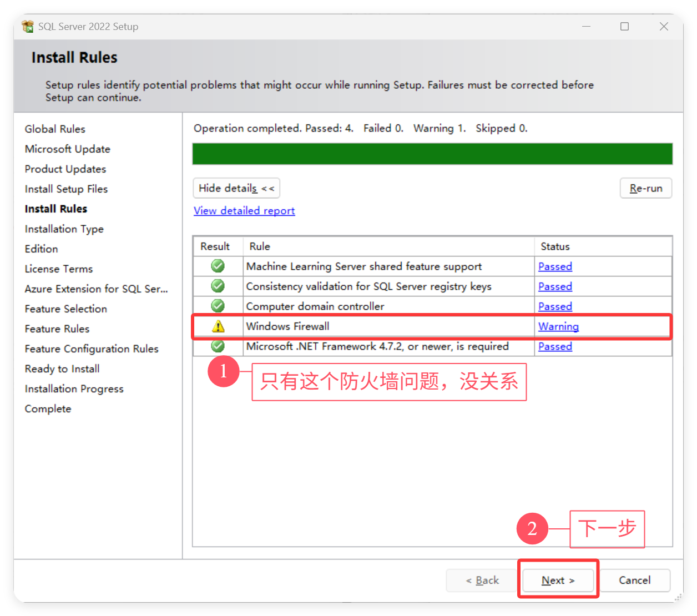This screenshot has width=697, height=616.
Task: Open Passed status for Consistency validation rule
Action: (555, 286)
